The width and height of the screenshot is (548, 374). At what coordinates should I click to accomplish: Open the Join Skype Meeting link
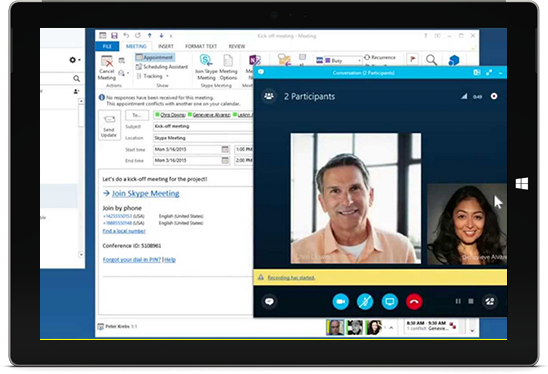(x=145, y=193)
